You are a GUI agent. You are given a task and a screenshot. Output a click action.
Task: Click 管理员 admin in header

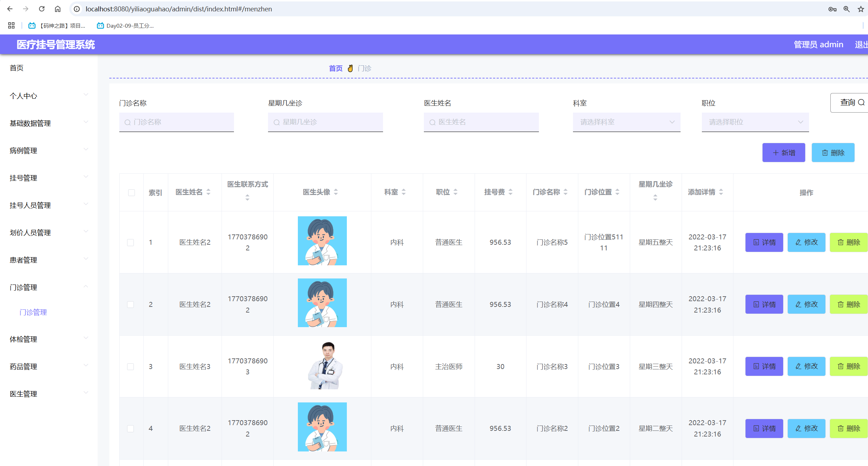coord(818,45)
